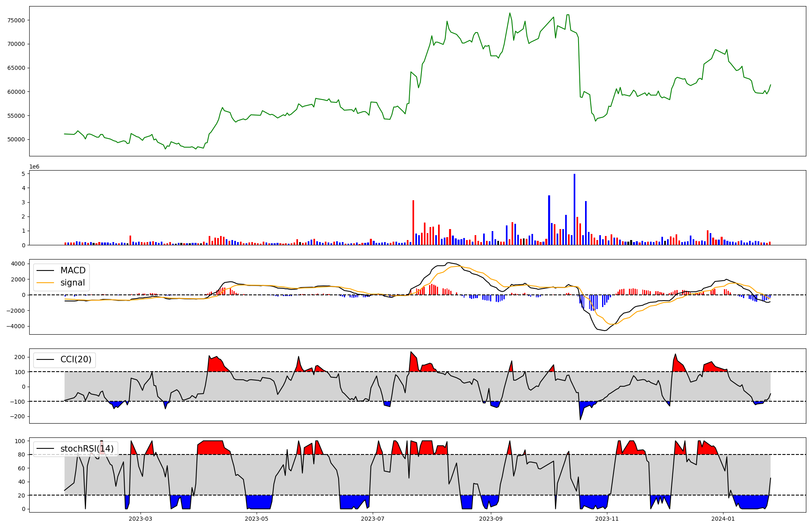812x528 pixels.
Task: Click the tallest blue volume bar
Action: [574, 209]
